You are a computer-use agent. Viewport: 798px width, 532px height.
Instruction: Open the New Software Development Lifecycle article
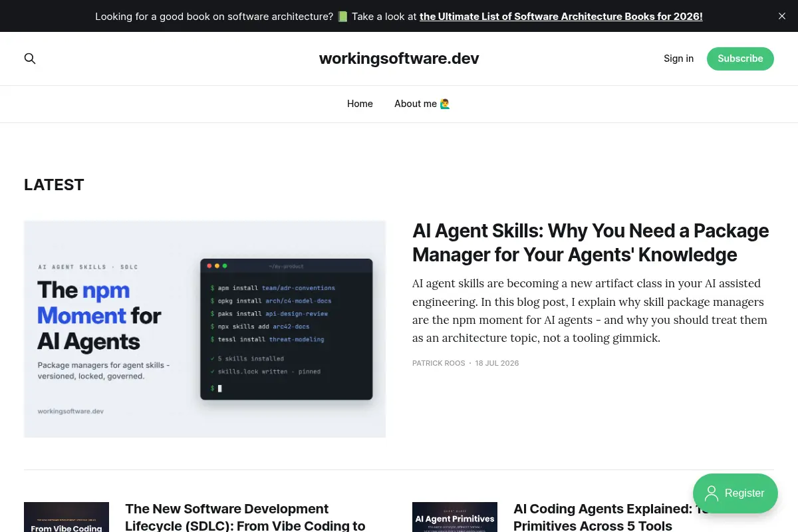(x=245, y=517)
